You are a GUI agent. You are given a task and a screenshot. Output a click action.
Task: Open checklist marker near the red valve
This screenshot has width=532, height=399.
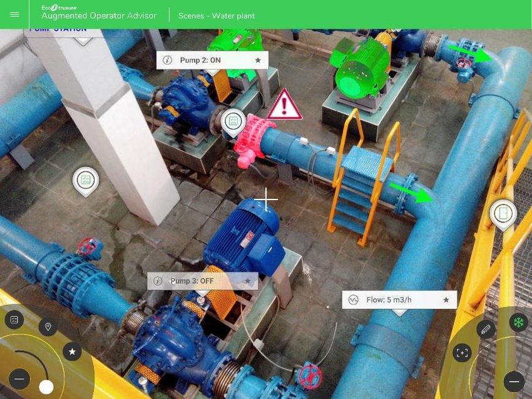(233, 122)
